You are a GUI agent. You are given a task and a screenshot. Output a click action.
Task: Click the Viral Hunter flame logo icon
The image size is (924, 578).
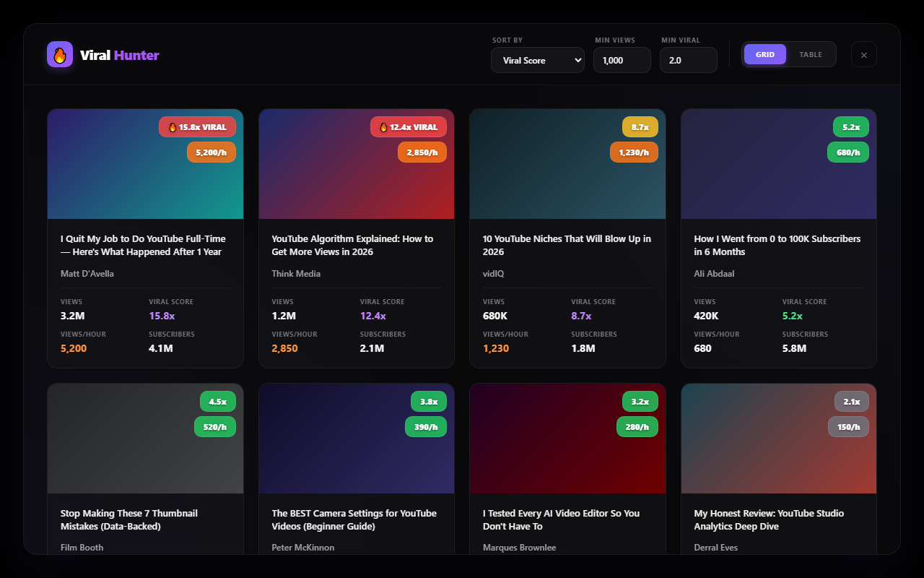pyautogui.click(x=60, y=54)
